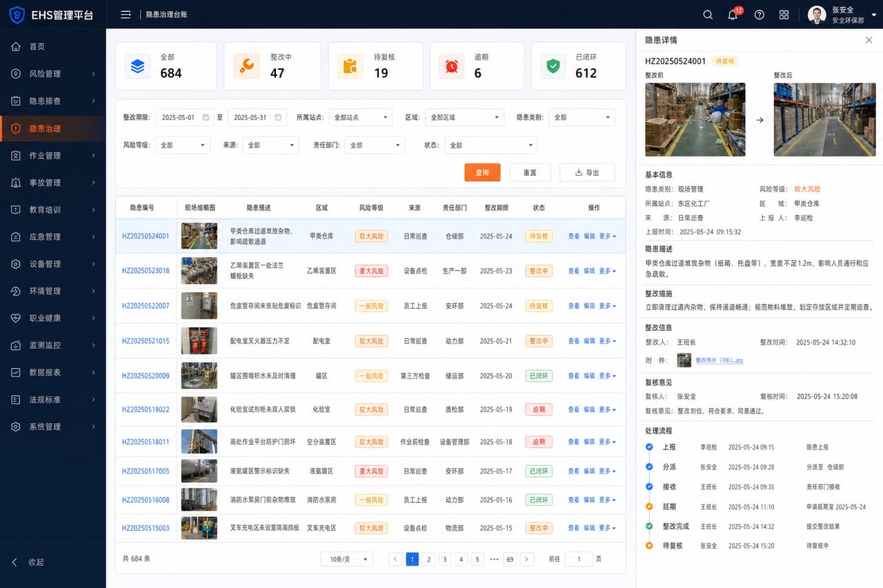The height and width of the screenshot is (588, 883).
Task: Click the 作业管理 sidebar icon
Action: pyautogui.click(x=16, y=155)
